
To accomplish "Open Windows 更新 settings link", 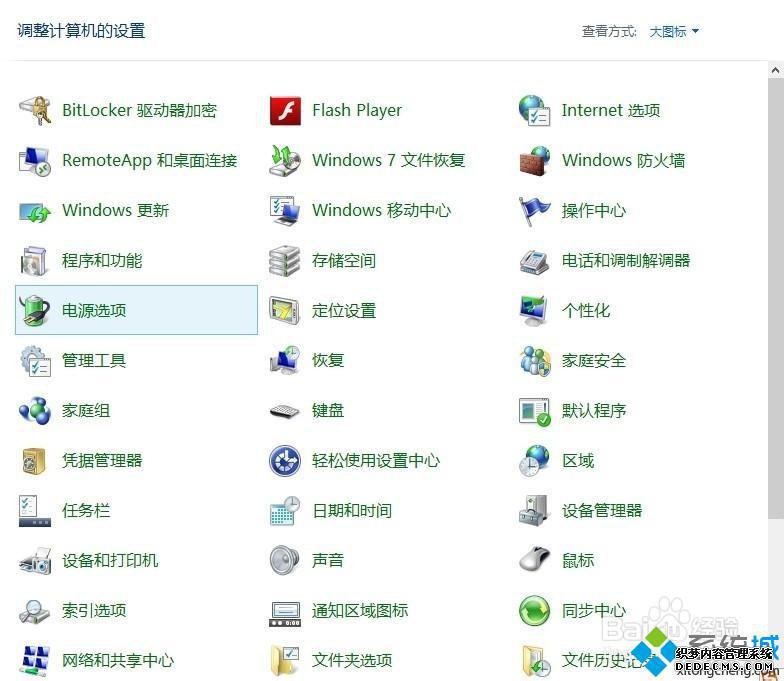I will pyautogui.click(x=115, y=210).
